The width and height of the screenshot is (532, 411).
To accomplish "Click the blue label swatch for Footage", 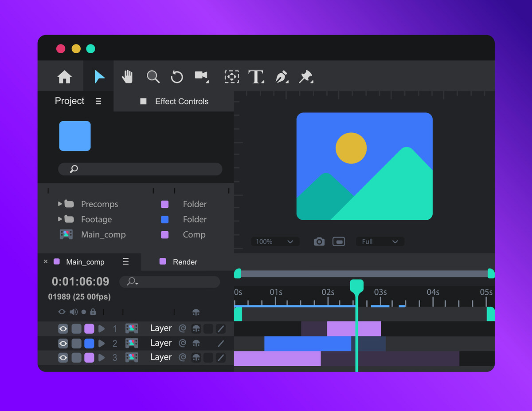I will tap(164, 219).
